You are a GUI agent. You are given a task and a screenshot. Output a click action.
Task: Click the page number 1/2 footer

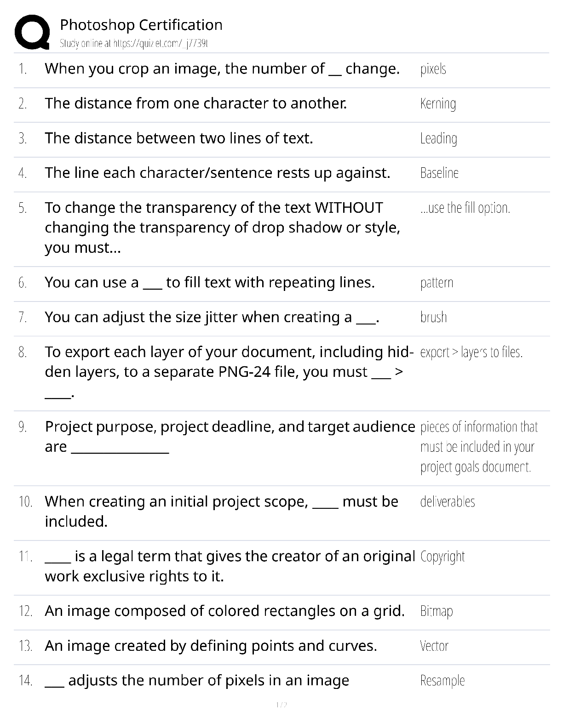click(x=281, y=705)
